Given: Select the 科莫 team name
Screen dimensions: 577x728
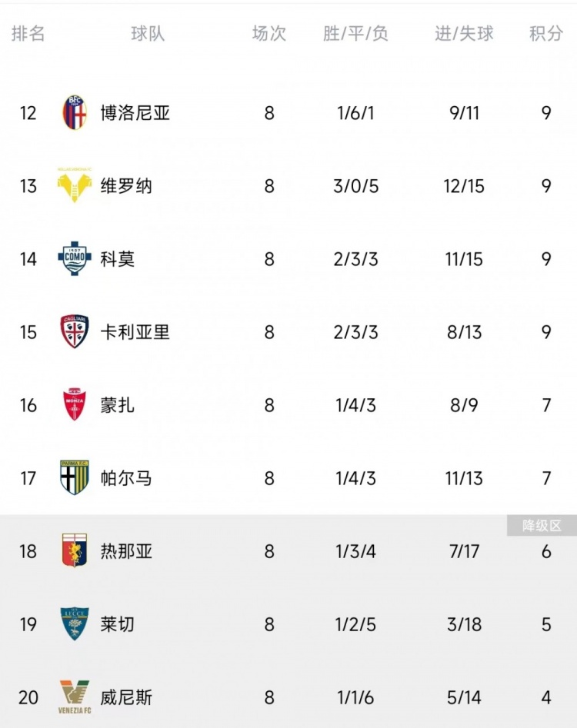Looking at the screenshot, I should coord(118,259).
